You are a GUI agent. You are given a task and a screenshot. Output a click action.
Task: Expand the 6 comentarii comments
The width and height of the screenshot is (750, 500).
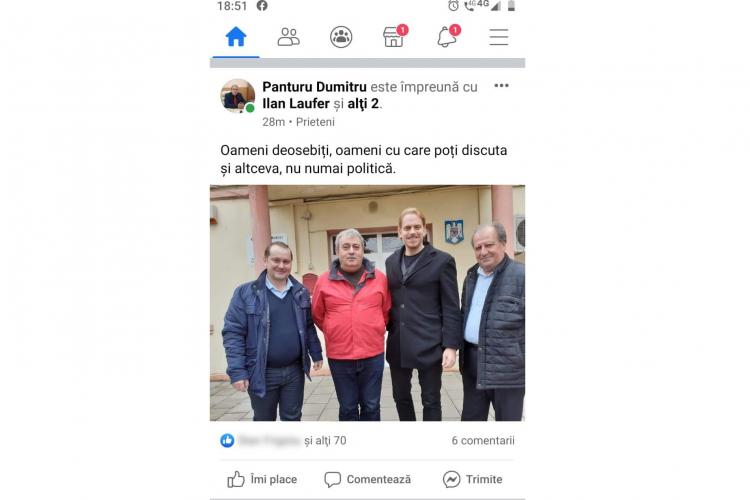tap(483, 440)
